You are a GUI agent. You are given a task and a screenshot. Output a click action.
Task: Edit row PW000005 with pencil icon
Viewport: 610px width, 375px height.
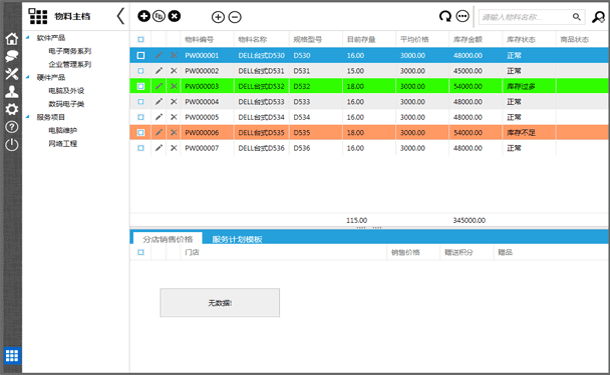(159, 117)
